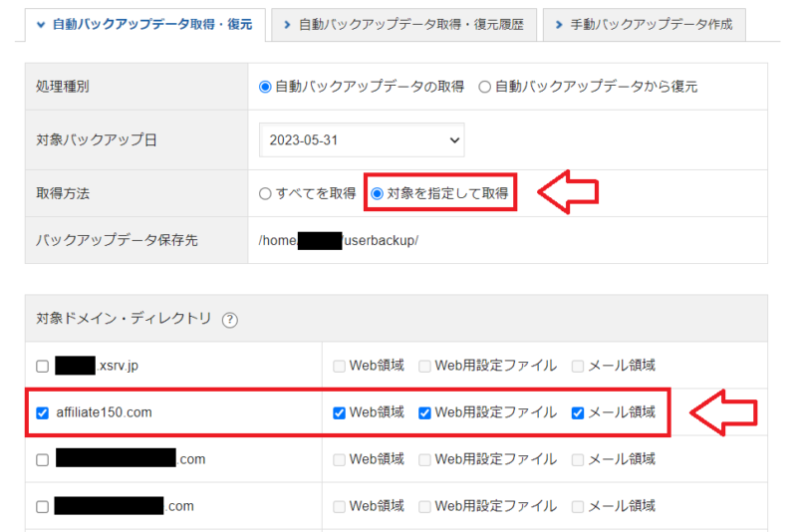Click the /home/.../userbackup/ save path text
Image resolution: width=797 pixels, height=532 pixels.
pos(339,240)
